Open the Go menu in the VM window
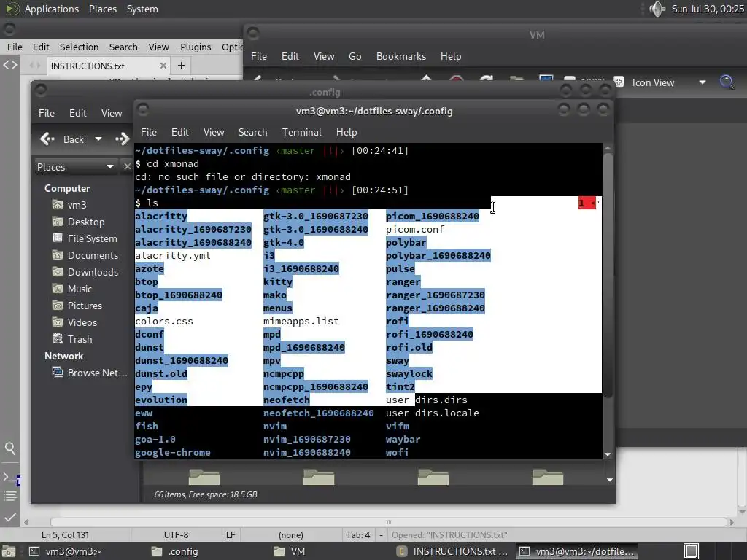Image resolution: width=747 pixels, height=560 pixels. point(355,56)
